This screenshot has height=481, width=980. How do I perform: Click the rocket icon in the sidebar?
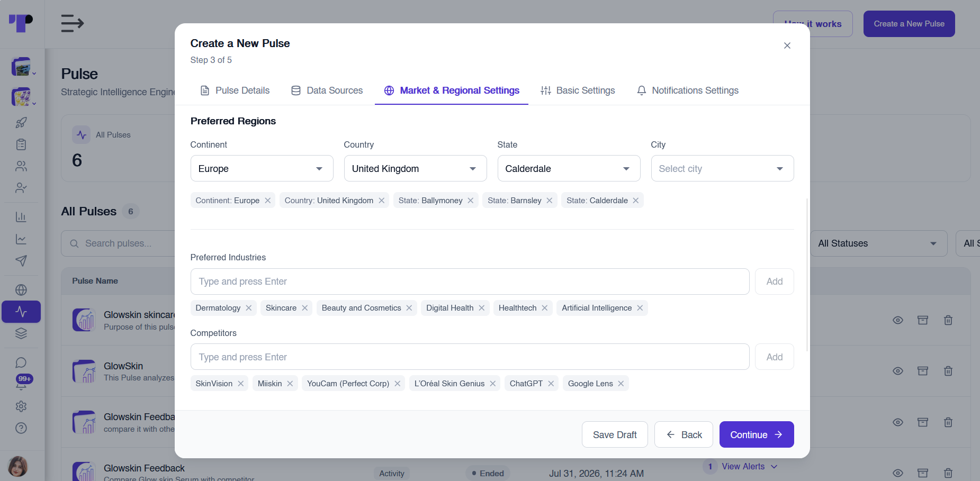pyautogui.click(x=21, y=123)
